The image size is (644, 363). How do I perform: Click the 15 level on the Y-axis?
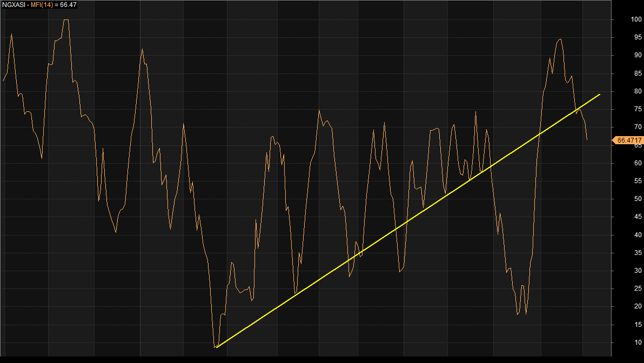[638, 325]
